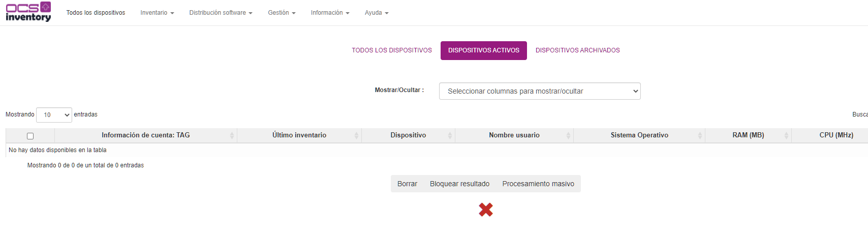Sort by Nombre usuario column arrows
This screenshot has width=868, height=232.
(x=568, y=135)
